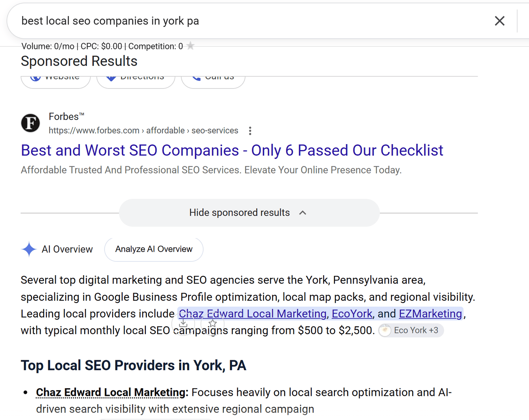Click the Forbes favicon logo
The width and height of the screenshot is (529, 420).
tap(30, 123)
